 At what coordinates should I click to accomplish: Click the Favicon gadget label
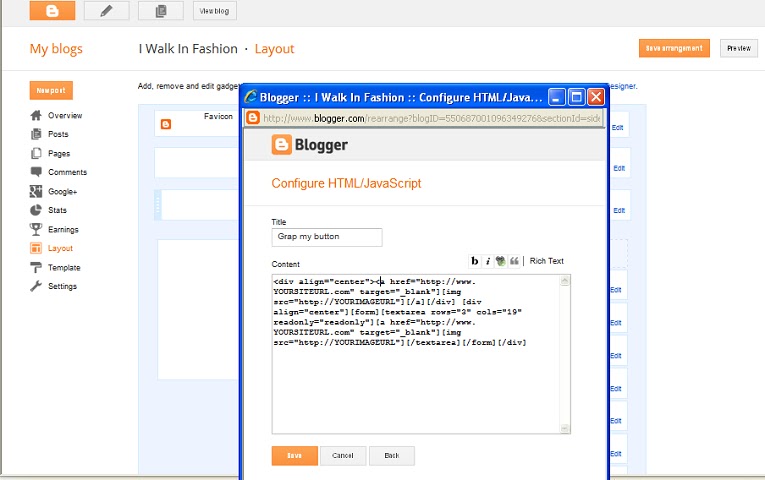click(x=218, y=116)
